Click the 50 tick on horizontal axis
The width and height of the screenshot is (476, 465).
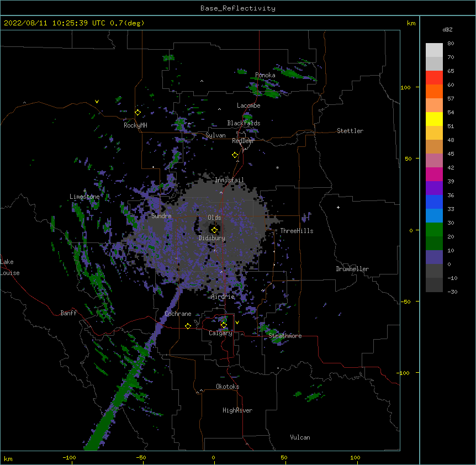tap(284, 458)
